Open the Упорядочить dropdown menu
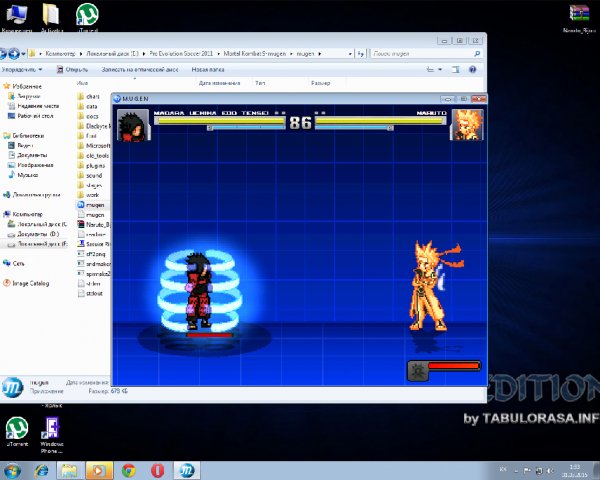This screenshot has height=480, width=600. point(21,70)
